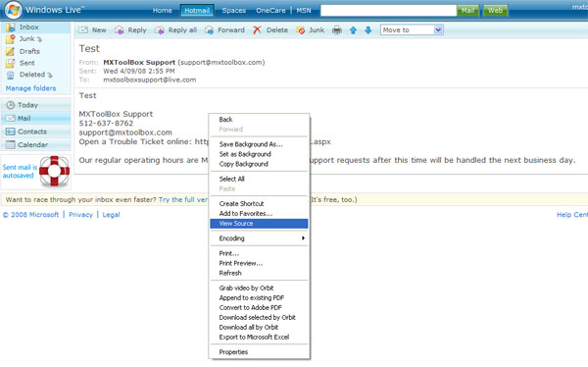Screen dimensions: 588x367
Task: Click the Calendar icon in sidebar
Action: pyautogui.click(x=11, y=144)
